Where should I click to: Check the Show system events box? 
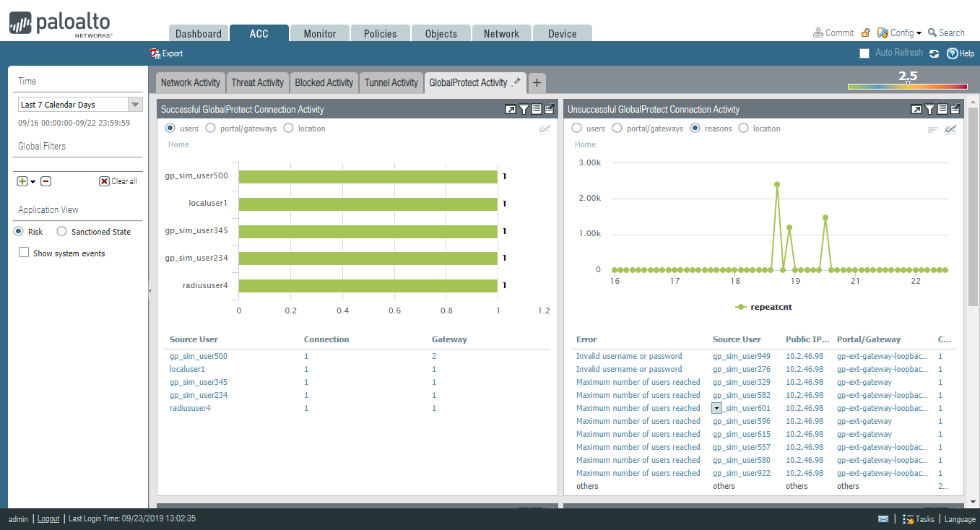[x=24, y=253]
